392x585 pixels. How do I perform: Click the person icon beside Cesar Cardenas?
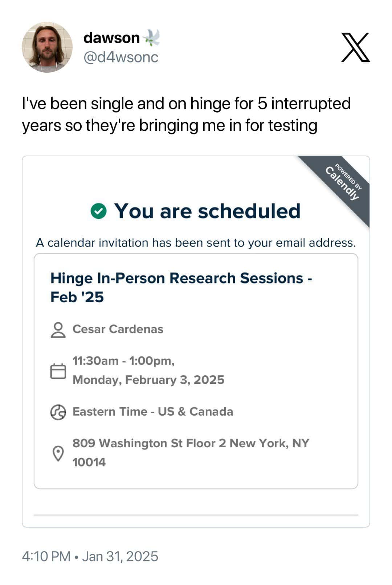[x=58, y=330]
